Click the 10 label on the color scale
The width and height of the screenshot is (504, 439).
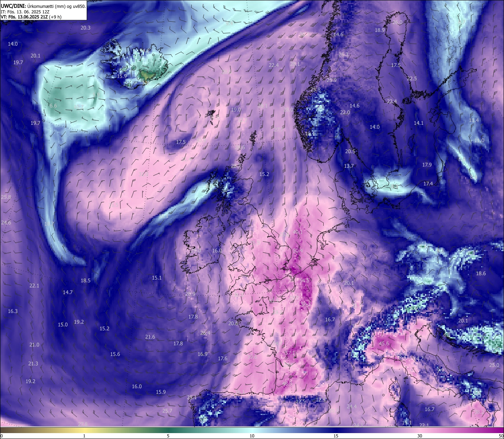tap(252, 436)
